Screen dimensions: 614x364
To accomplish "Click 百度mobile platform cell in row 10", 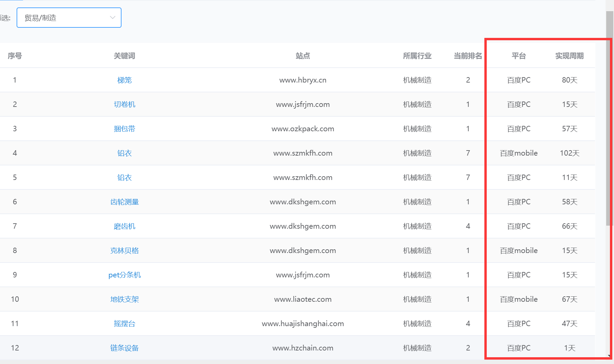I will coord(519,299).
